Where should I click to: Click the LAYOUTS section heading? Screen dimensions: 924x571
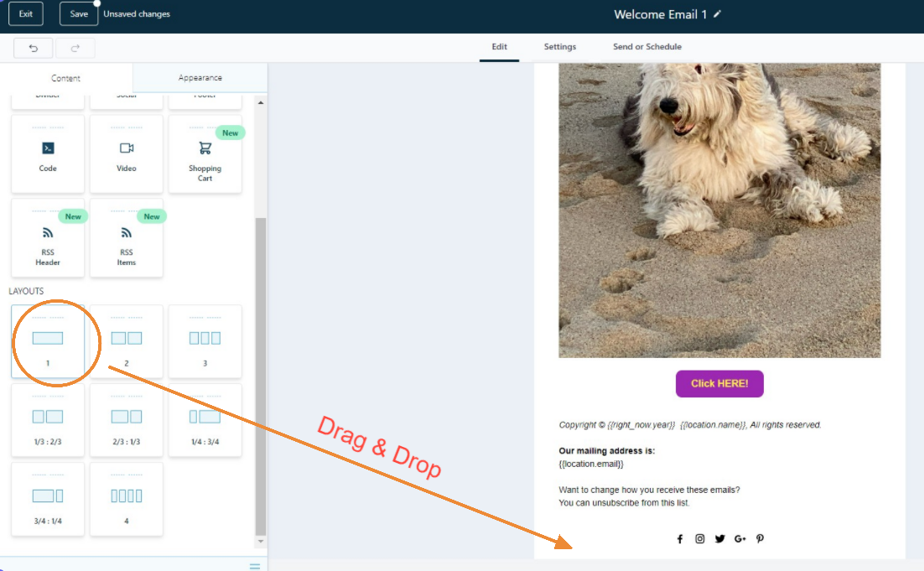click(x=26, y=291)
